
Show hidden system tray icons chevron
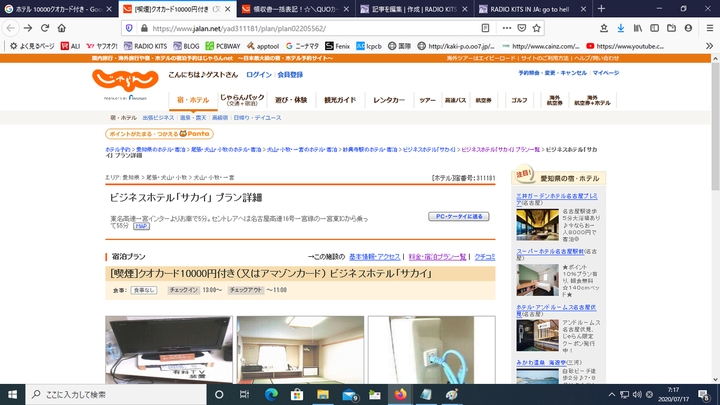click(612, 394)
